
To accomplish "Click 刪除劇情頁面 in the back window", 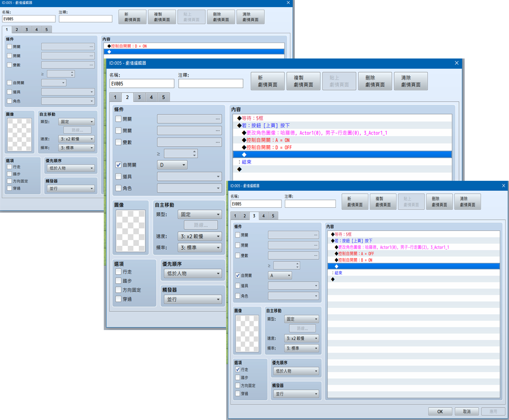I will point(221,17).
